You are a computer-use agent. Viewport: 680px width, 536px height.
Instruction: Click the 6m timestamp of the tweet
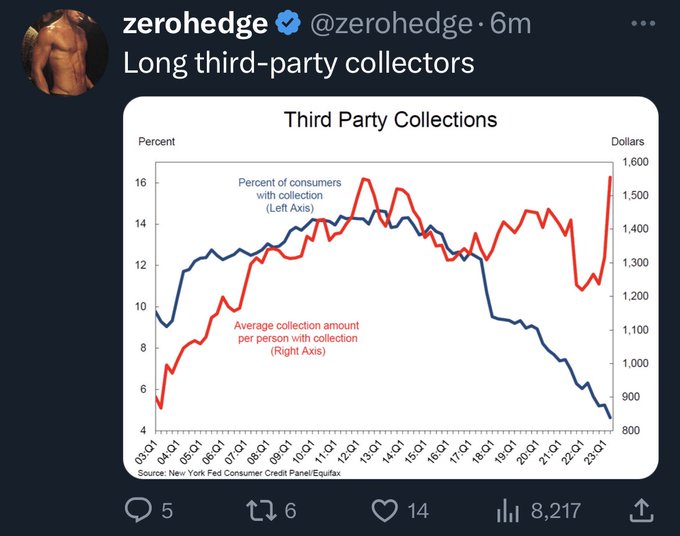pyautogui.click(x=510, y=24)
